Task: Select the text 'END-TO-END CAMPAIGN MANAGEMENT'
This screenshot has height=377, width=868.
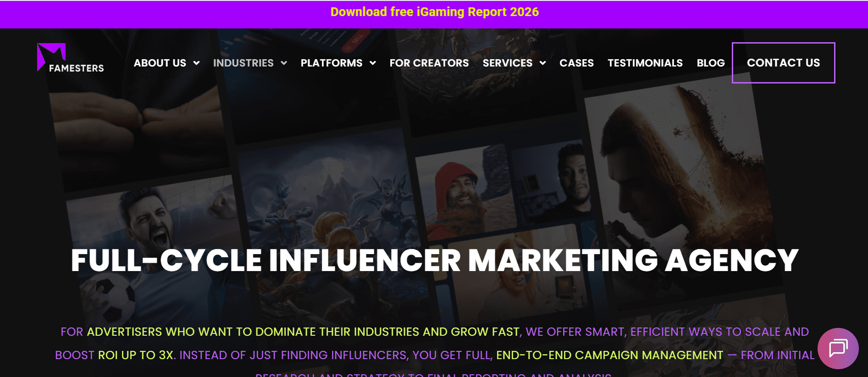Action: pyautogui.click(x=609, y=355)
